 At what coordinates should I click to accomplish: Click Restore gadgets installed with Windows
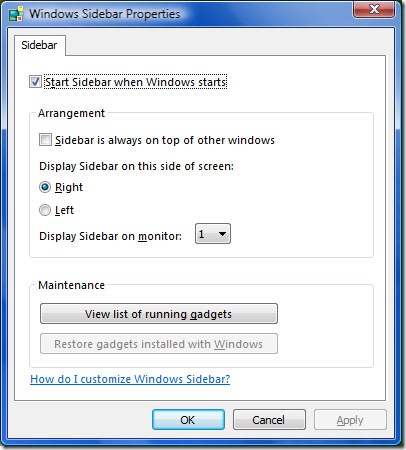[159, 344]
